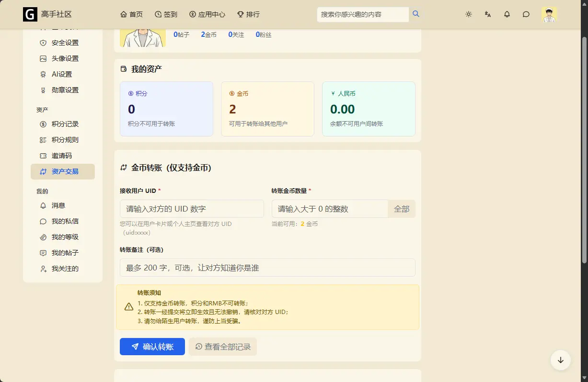
Task: Focus the 接收用户 UID input
Action: pos(192,209)
